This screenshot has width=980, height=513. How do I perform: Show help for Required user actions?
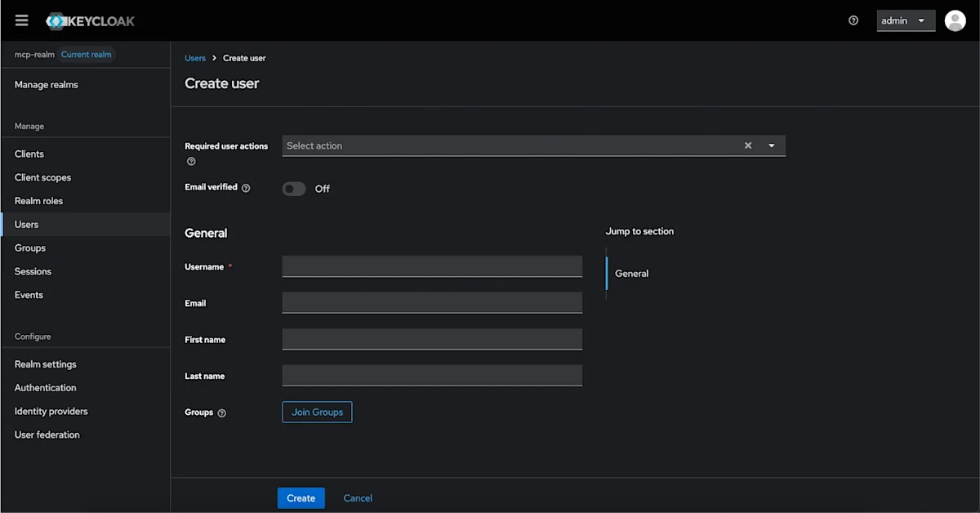pos(191,161)
